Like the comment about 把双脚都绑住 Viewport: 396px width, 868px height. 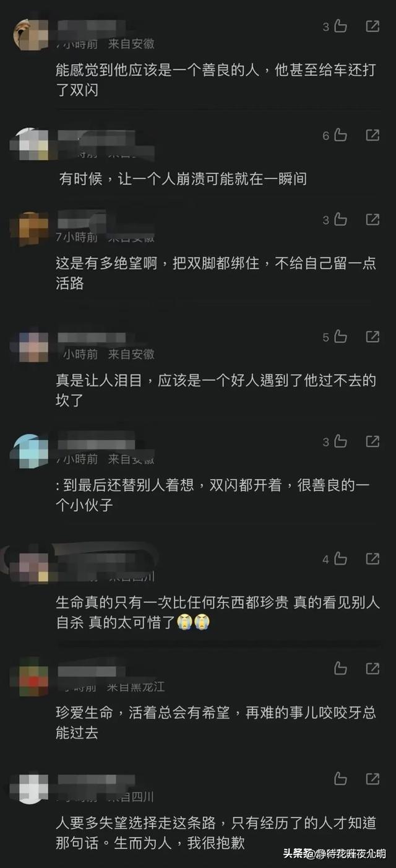point(340,220)
